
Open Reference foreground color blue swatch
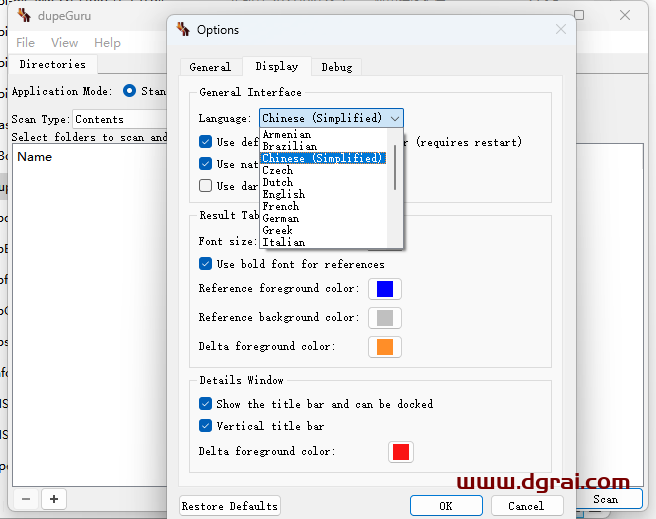[x=385, y=289]
